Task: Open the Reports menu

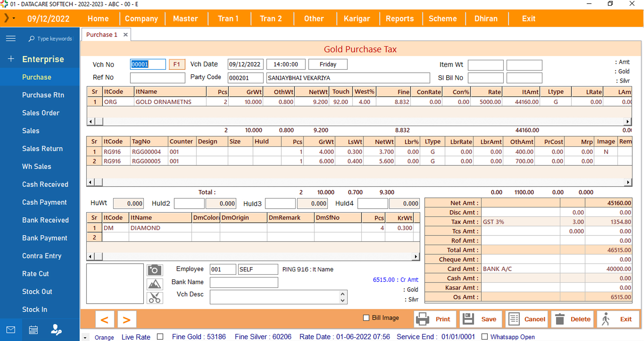Action: (x=400, y=18)
